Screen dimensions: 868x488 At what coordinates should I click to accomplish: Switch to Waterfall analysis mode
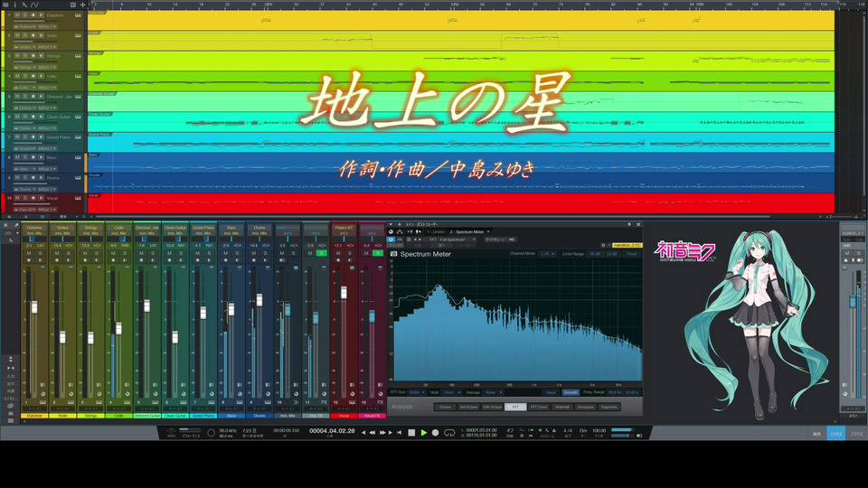click(561, 408)
